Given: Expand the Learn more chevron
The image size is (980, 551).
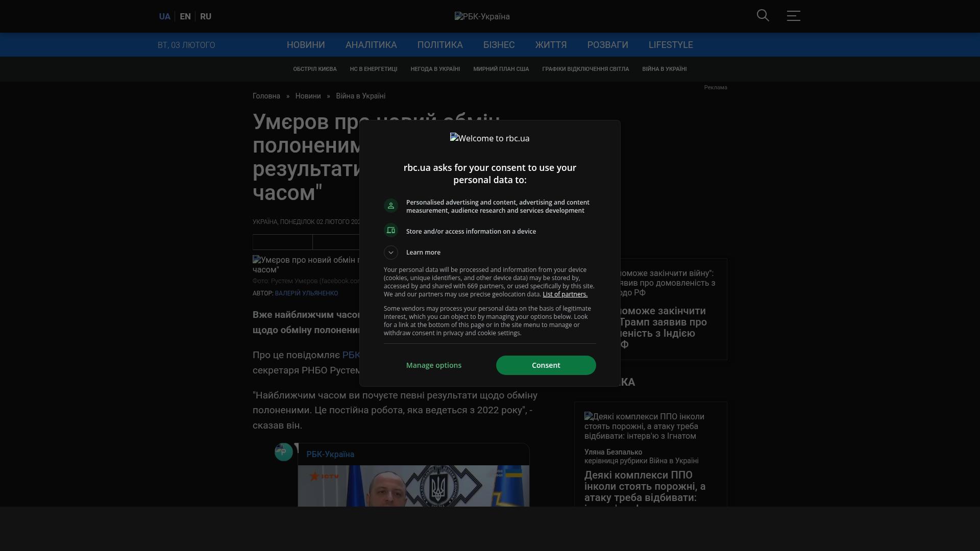Looking at the screenshot, I should pyautogui.click(x=391, y=253).
